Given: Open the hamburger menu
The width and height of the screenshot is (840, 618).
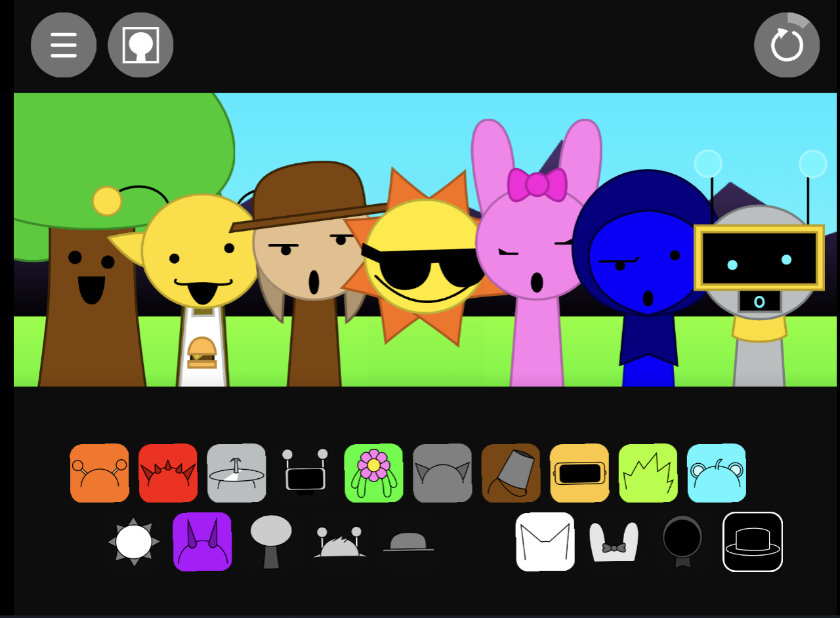Looking at the screenshot, I should point(63,45).
